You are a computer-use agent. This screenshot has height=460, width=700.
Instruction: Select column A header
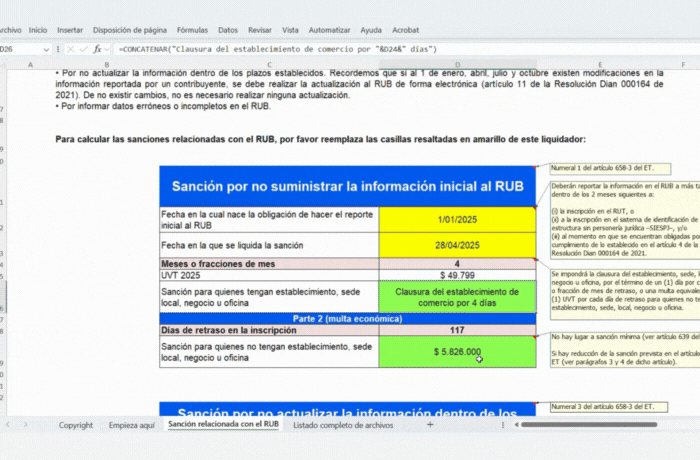(x=30, y=65)
